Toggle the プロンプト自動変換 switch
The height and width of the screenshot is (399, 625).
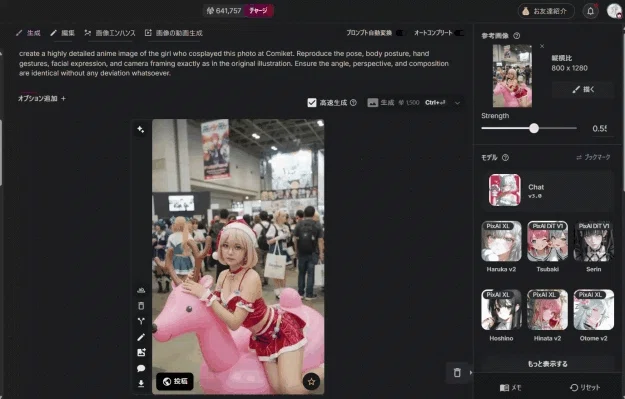coord(401,33)
